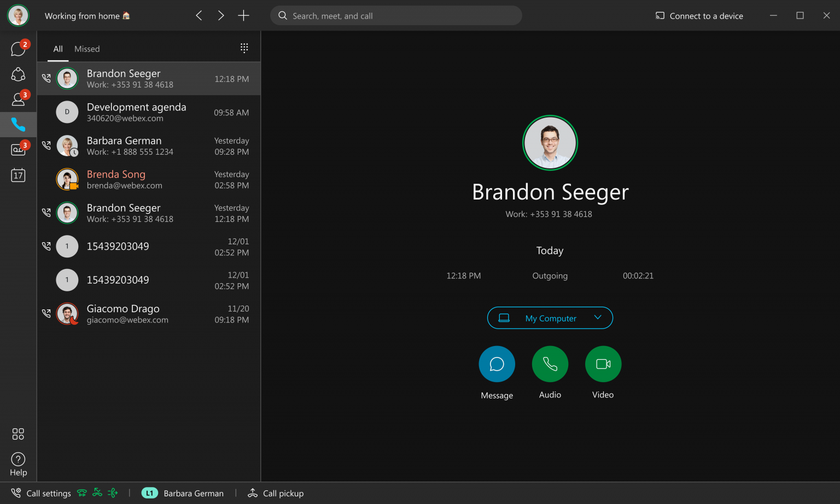Toggle the call merge status icon
Viewport: 840px width, 504px height.
click(x=97, y=493)
